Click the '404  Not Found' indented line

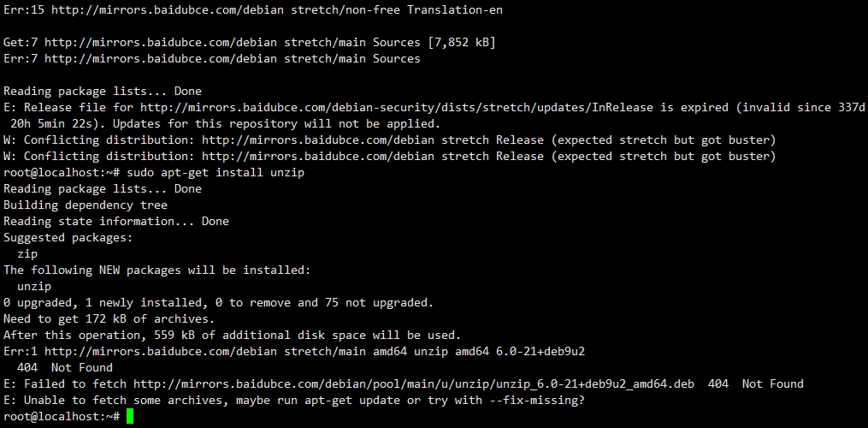pos(65,367)
